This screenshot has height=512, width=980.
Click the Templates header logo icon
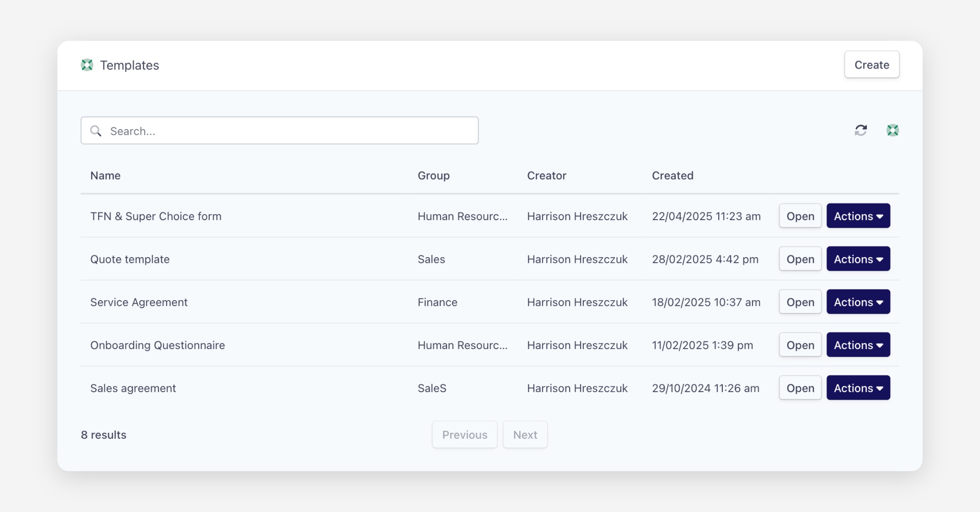87,65
